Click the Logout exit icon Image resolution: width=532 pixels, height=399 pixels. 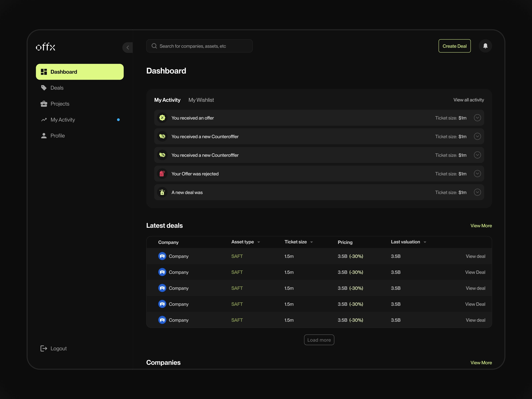44,348
